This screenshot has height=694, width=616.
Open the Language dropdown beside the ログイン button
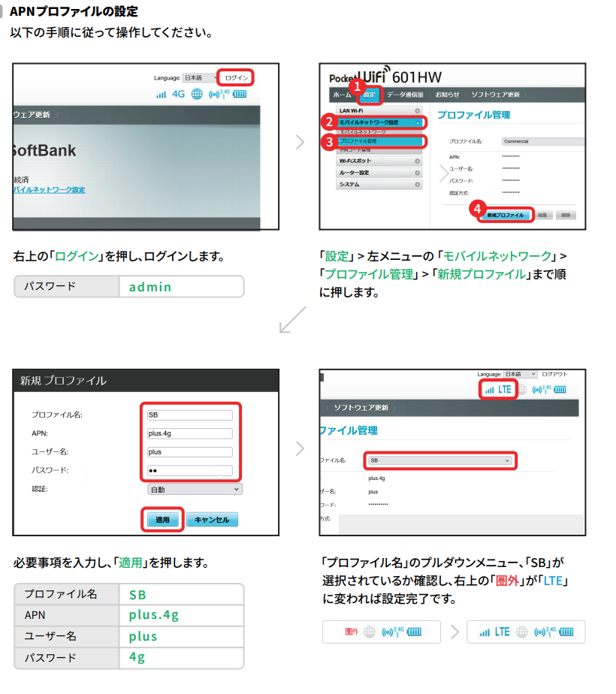pos(201,78)
